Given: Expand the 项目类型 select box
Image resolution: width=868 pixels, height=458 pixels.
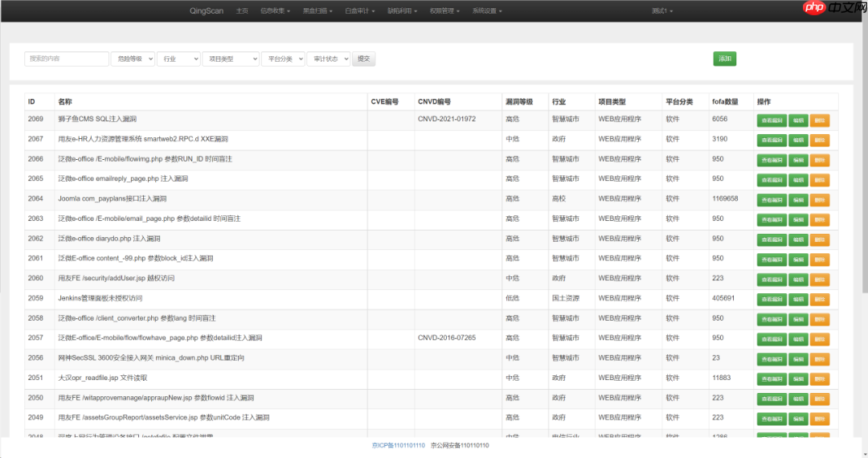Looking at the screenshot, I should pyautogui.click(x=231, y=59).
